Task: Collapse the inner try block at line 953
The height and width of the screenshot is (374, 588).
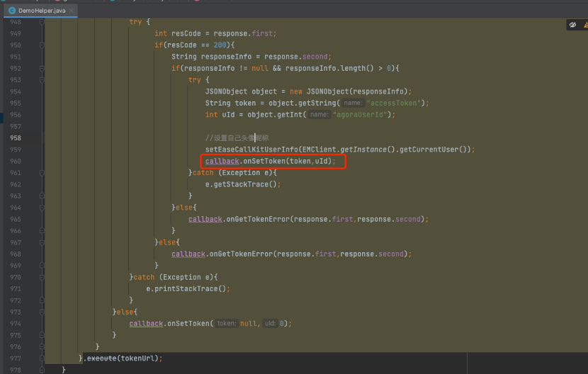Action: coord(42,80)
